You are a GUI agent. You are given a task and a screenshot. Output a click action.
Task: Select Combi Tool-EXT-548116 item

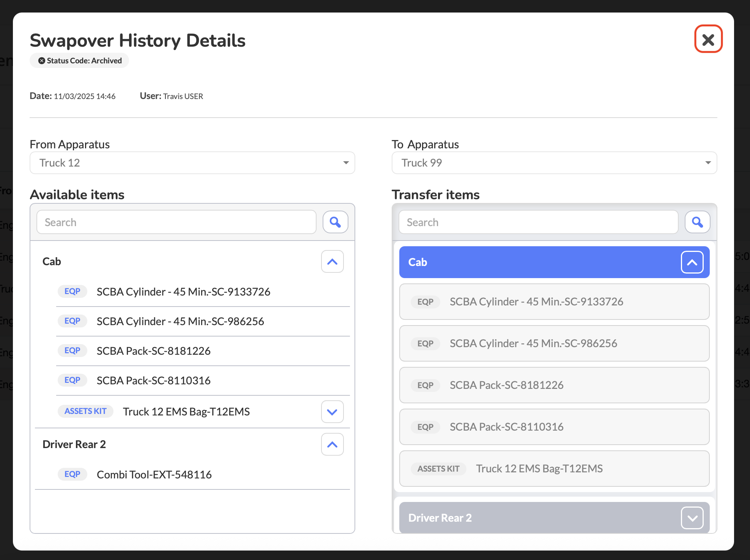(x=154, y=475)
